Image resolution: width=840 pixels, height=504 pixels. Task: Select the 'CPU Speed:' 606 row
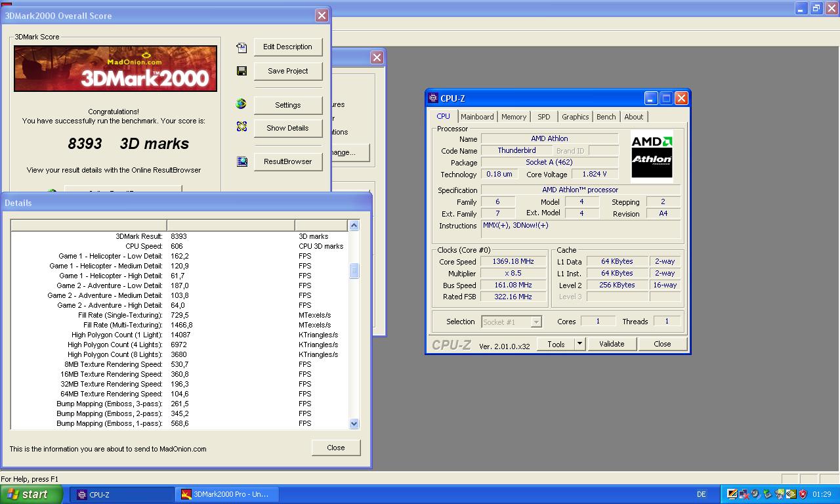(x=179, y=246)
